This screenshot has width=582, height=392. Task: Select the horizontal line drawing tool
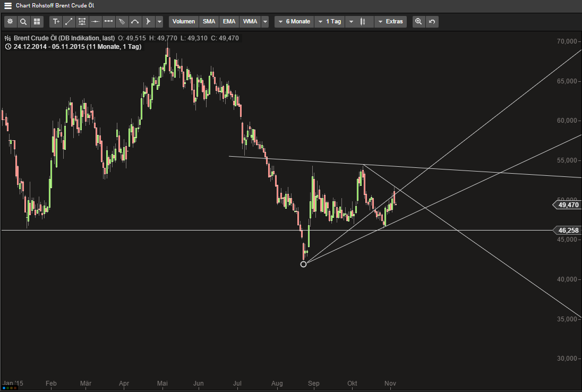[95, 21]
